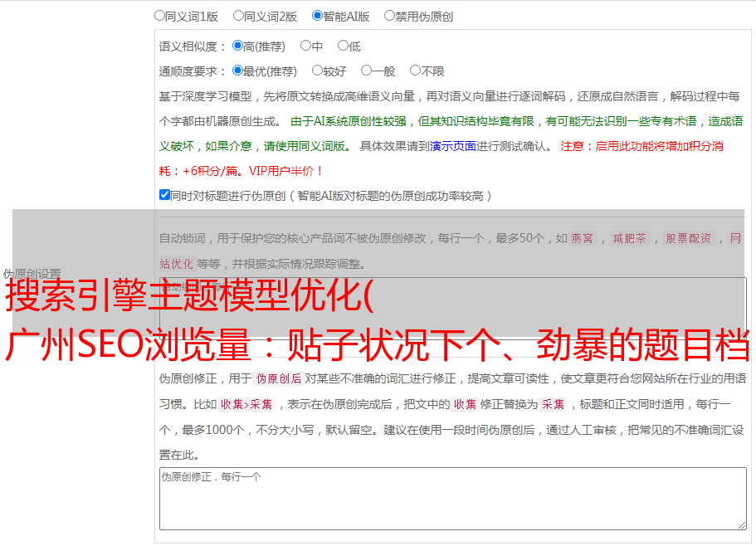Toggle the 同时对标题进行伪原创 checkbox
This screenshot has width=756, height=546.
(164, 195)
